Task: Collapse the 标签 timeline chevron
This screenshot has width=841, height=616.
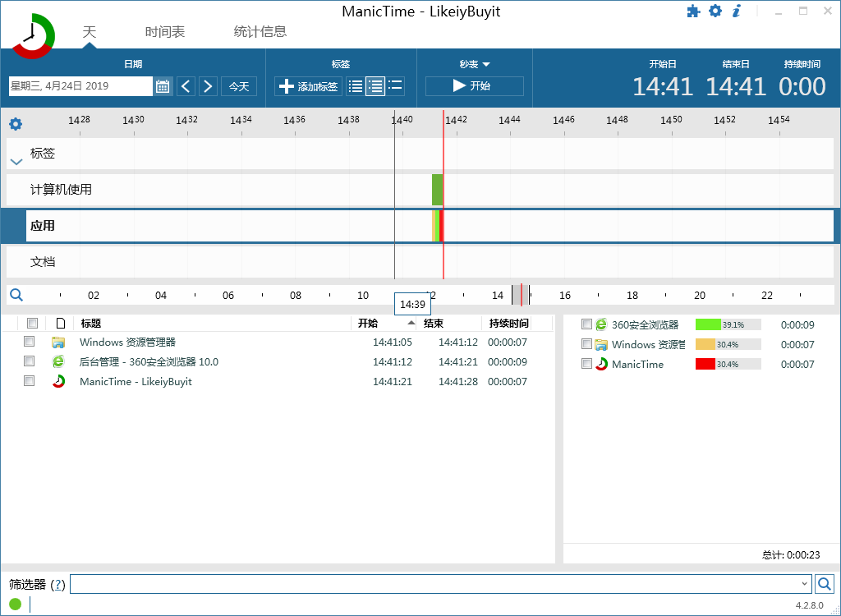Action: [16, 161]
